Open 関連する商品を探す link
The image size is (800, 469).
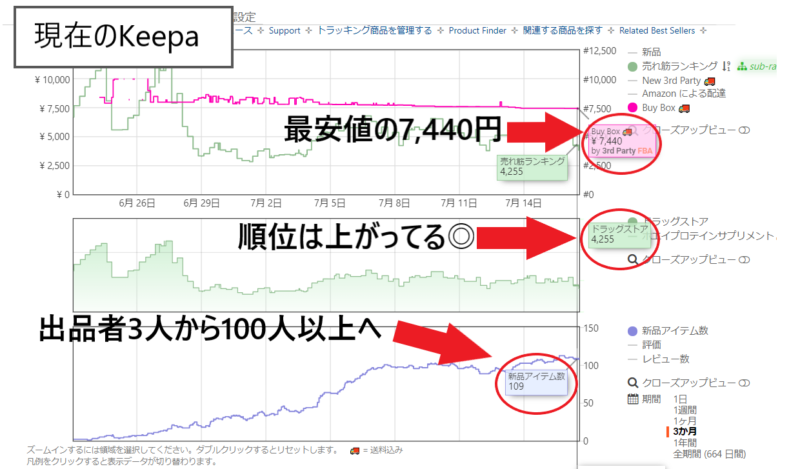562,31
